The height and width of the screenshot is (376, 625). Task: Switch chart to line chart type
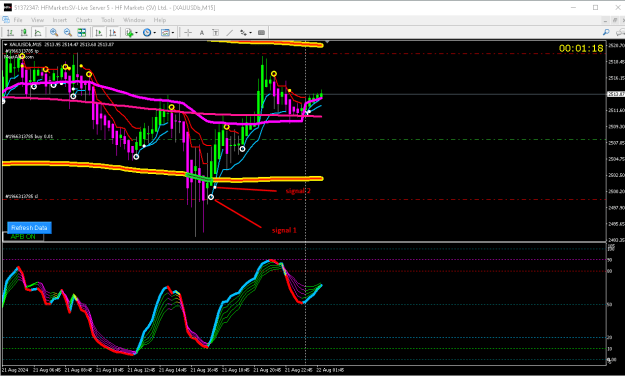coord(38,33)
